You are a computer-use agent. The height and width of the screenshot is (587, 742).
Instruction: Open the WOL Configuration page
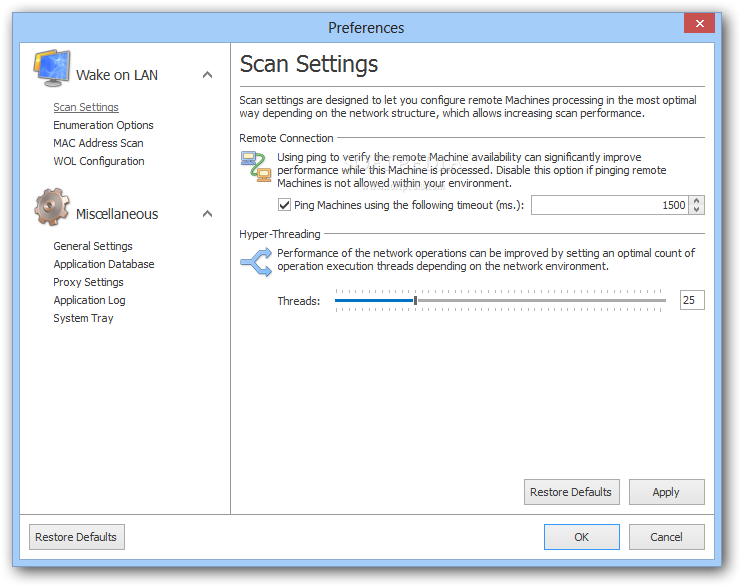pos(98,161)
